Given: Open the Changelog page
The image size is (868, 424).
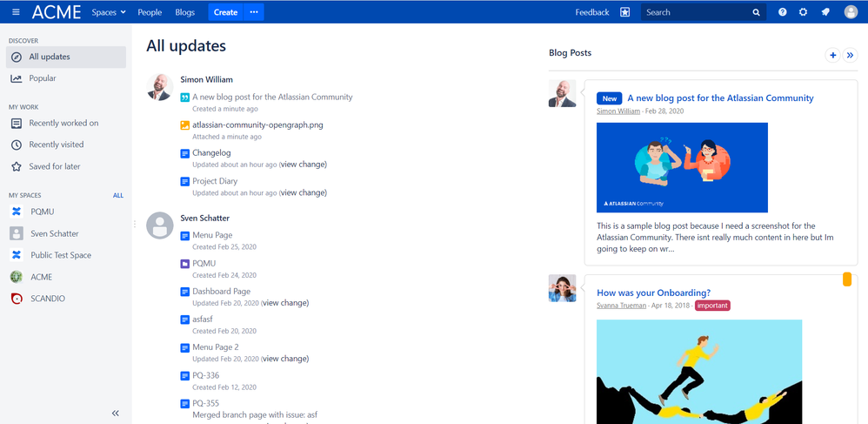Looking at the screenshot, I should [211, 152].
